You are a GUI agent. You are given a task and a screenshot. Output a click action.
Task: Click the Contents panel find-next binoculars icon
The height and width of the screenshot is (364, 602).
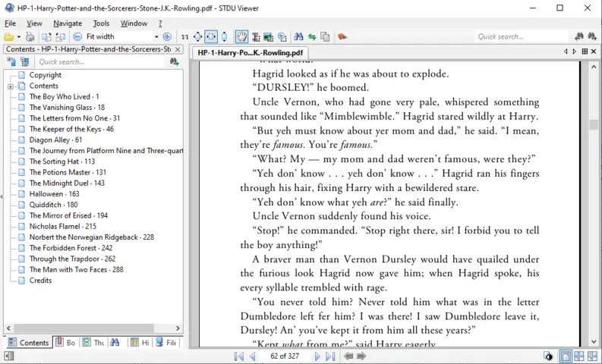click(x=175, y=61)
